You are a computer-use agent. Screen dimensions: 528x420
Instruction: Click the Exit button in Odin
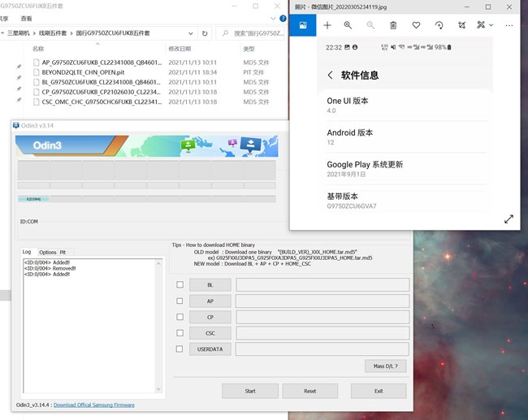tap(379, 391)
